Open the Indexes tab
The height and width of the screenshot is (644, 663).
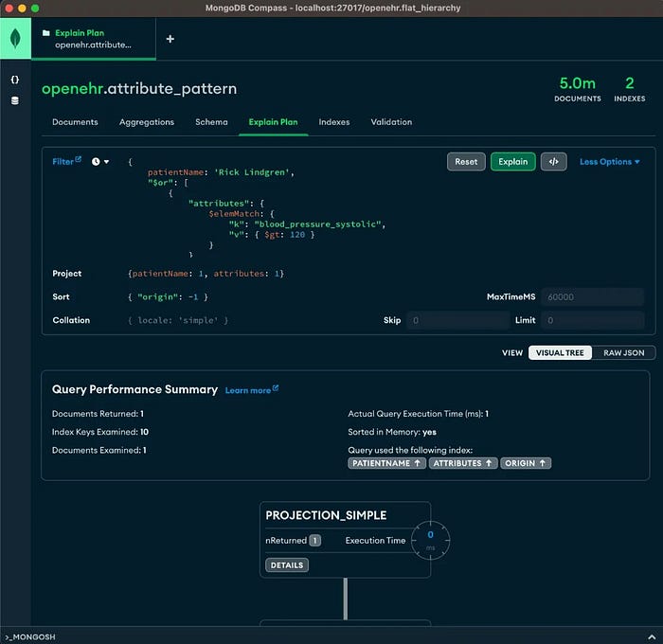(334, 122)
